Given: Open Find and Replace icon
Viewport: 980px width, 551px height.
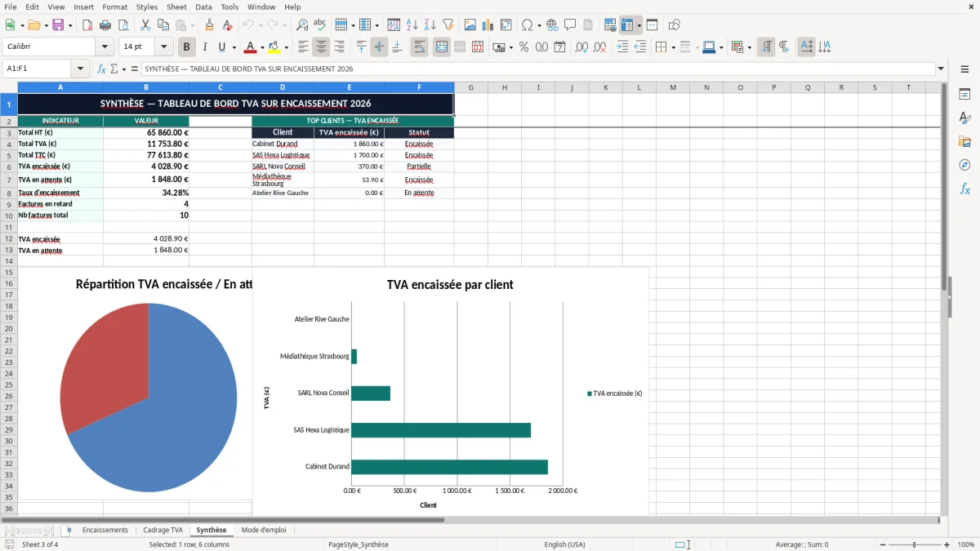Looking at the screenshot, I should 302,25.
